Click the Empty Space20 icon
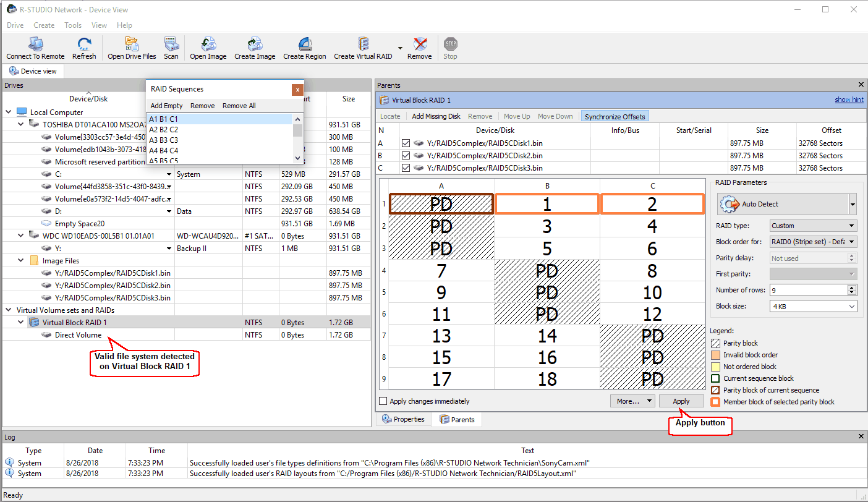 click(x=46, y=224)
